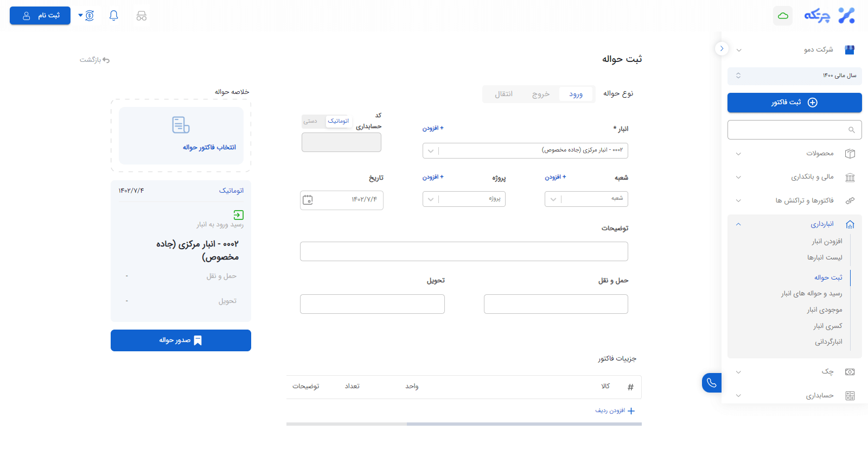Open the شعبه branch dropdown
This screenshot has width=868, height=455.
pos(586,199)
